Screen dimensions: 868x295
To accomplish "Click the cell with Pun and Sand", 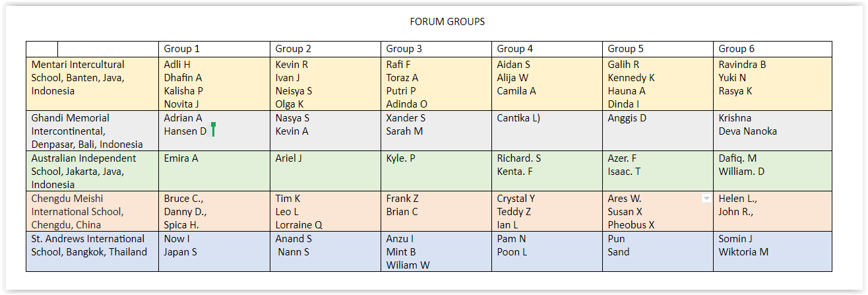I will 658,251.
